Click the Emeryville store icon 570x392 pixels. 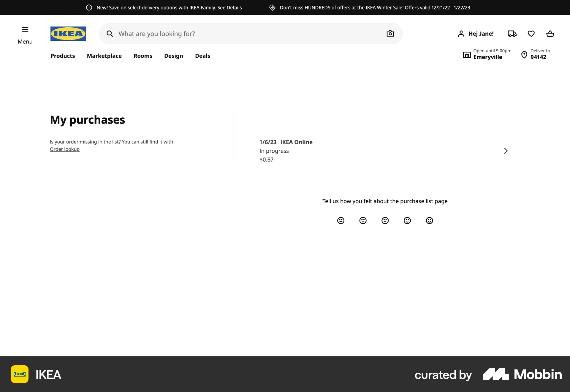(467, 54)
